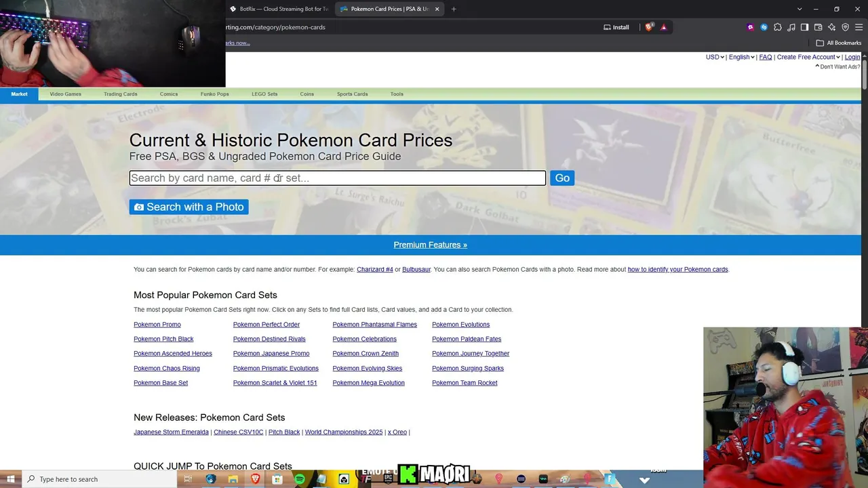Switch to Brave browser on the taskbar

[255, 479]
